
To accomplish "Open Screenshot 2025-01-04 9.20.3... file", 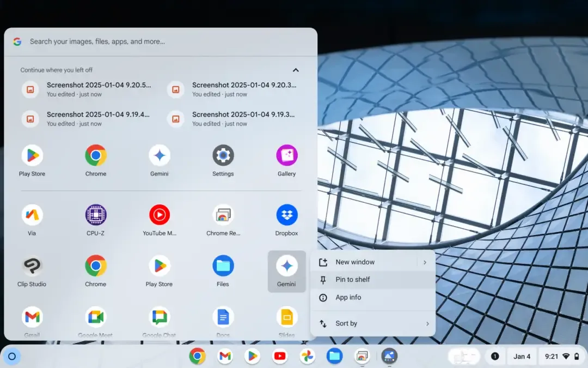I will (232, 89).
